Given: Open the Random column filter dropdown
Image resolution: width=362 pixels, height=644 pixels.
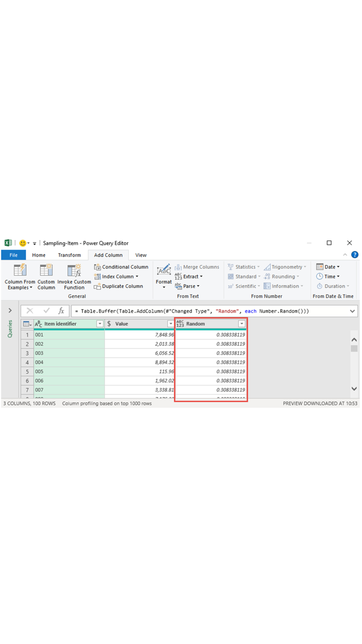Looking at the screenshot, I should click(242, 324).
